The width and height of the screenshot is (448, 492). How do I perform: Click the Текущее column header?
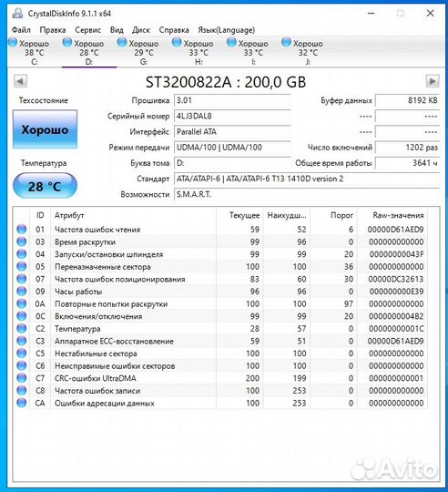coord(239,215)
